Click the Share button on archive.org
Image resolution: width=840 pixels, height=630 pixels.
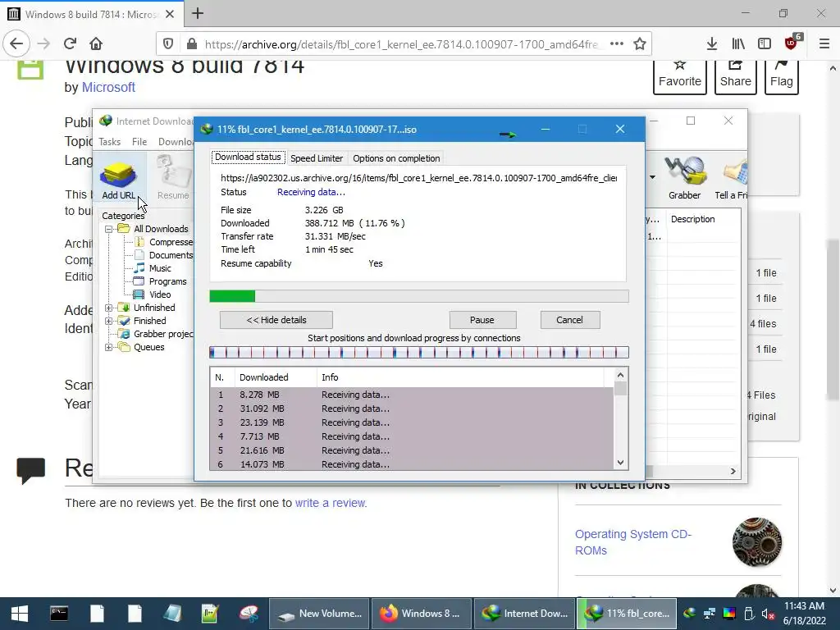(x=736, y=76)
